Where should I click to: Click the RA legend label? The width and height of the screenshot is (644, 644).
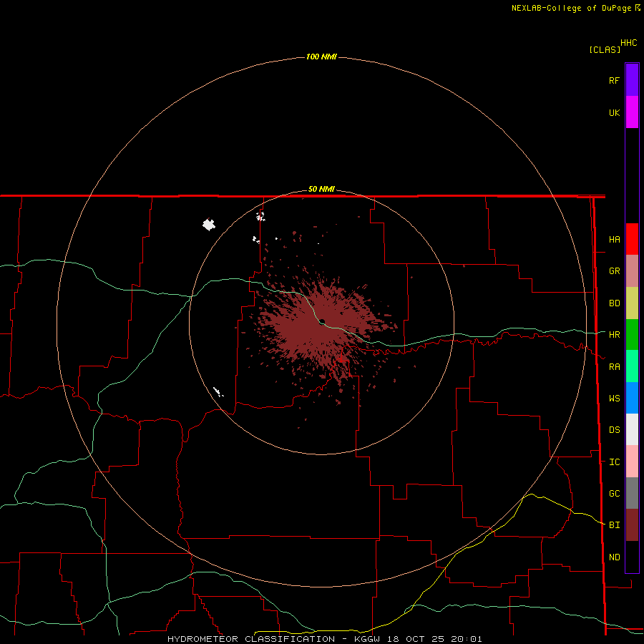point(614,367)
